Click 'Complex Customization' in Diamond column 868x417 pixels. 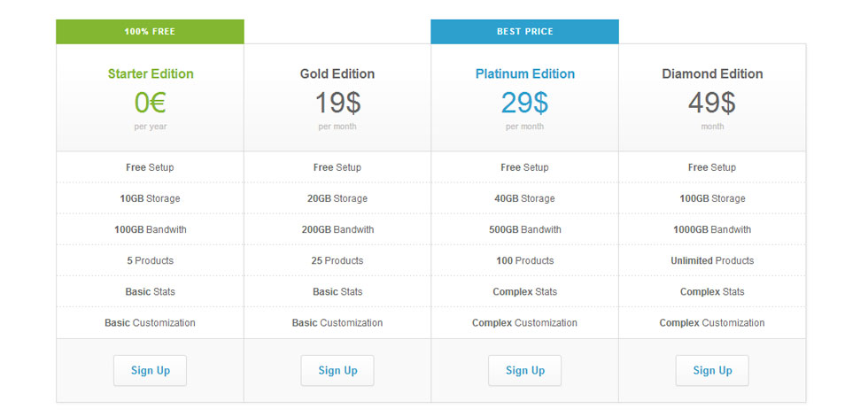(x=712, y=322)
